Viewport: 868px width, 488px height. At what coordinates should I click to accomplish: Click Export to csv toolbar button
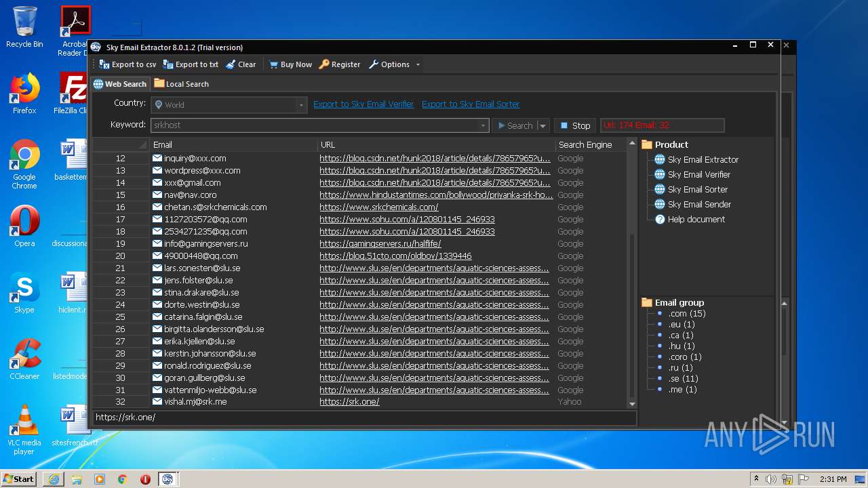(x=127, y=64)
